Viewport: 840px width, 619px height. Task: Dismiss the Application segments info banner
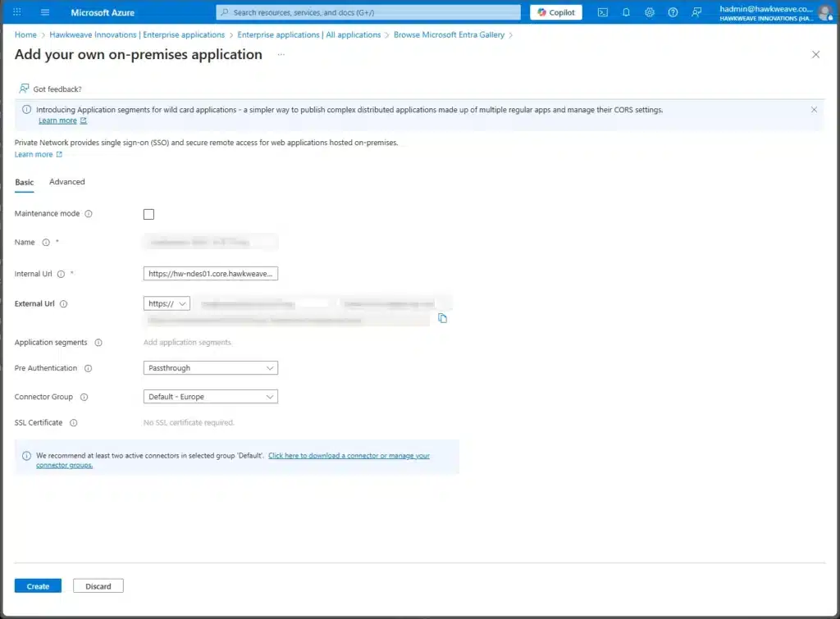click(x=814, y=109)
